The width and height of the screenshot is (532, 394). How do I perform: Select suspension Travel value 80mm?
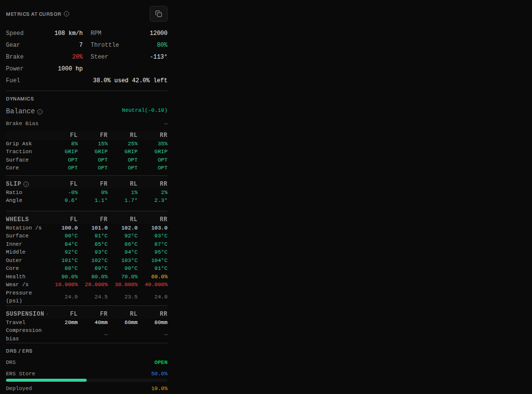pos(161,323)
